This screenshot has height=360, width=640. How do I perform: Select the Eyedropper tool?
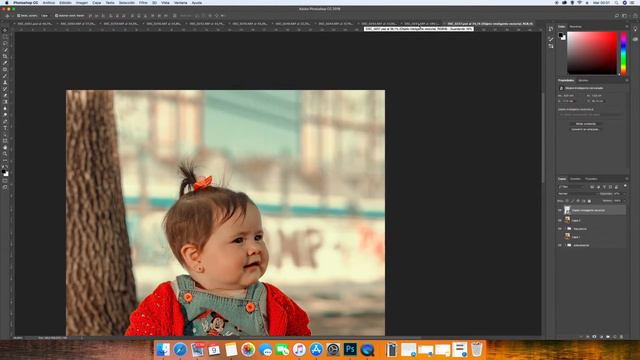(5, 63)
